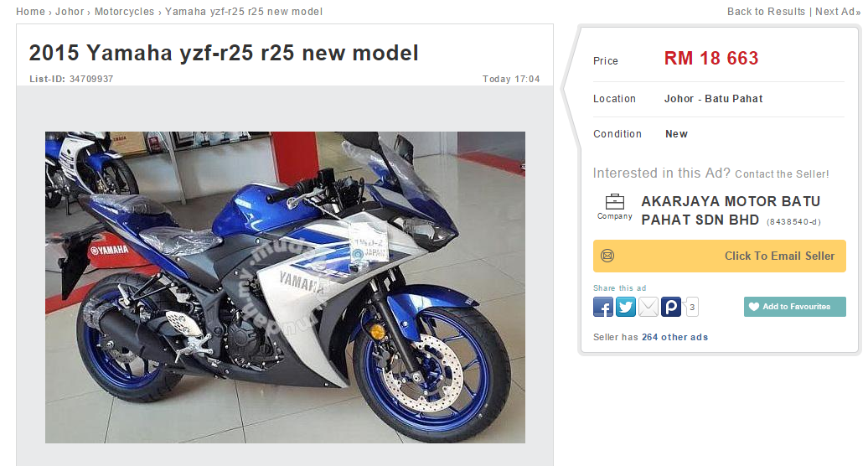
Task: Go to Johor breadcrumb
Action: 70,12
